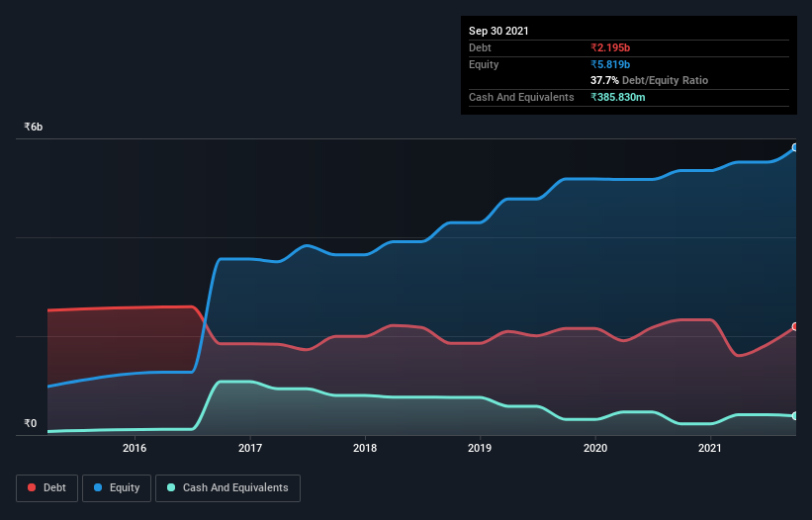Viewport: 812px width, 520px height.
Task: Toggle the Equity legend button
Action: tap(117, 488)
